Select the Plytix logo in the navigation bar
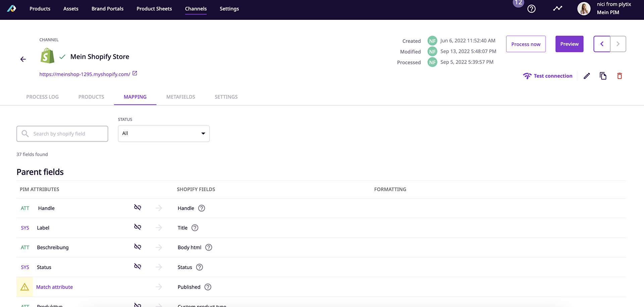This screenshot has height=307, width=644. [x=12, y=8]
